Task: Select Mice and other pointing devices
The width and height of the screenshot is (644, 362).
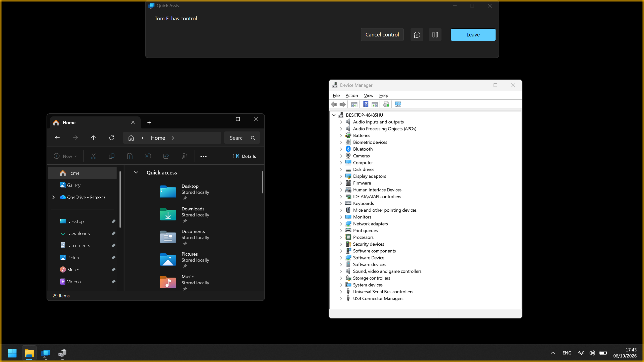Action: click(385, 210)
